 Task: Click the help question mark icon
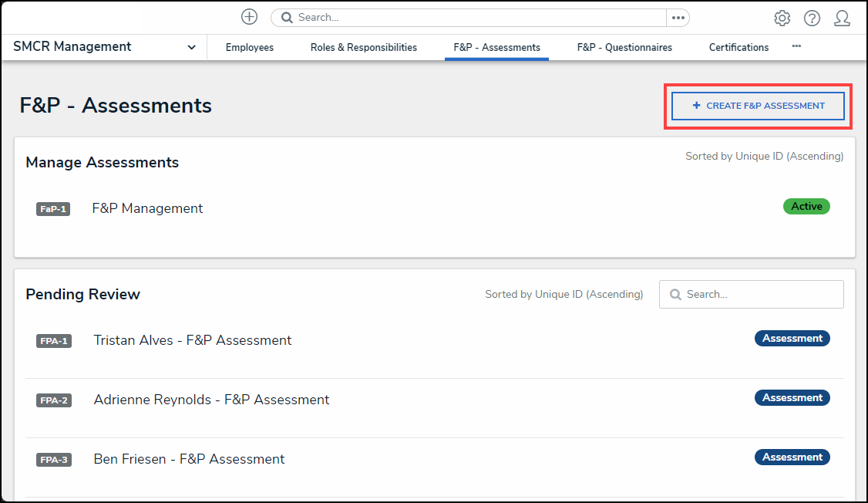(x=812, y=18)
